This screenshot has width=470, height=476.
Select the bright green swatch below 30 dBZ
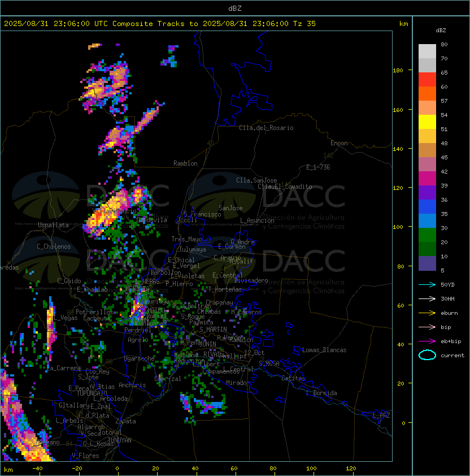(x=427, y=235)
